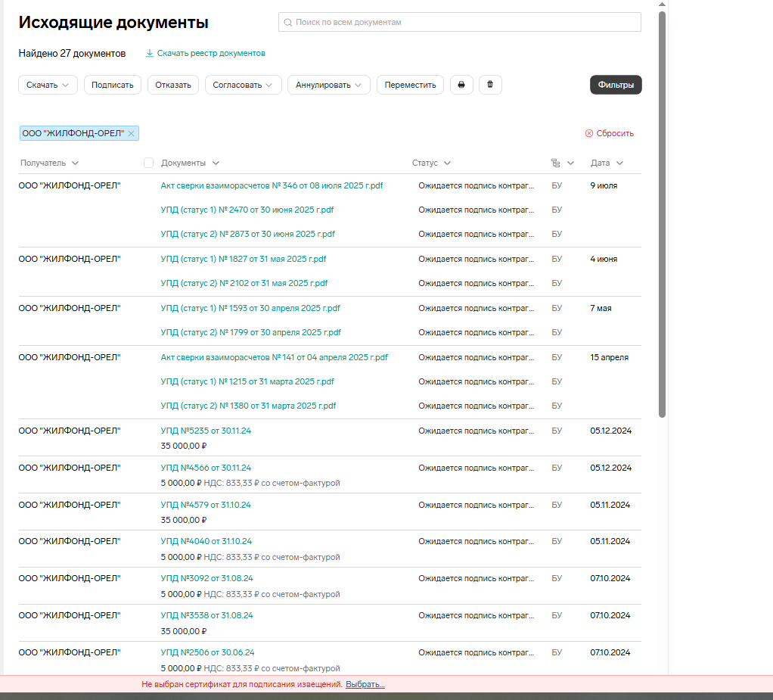
Task: Expand the Получатель column filter
Action: [x=75, y=163]
